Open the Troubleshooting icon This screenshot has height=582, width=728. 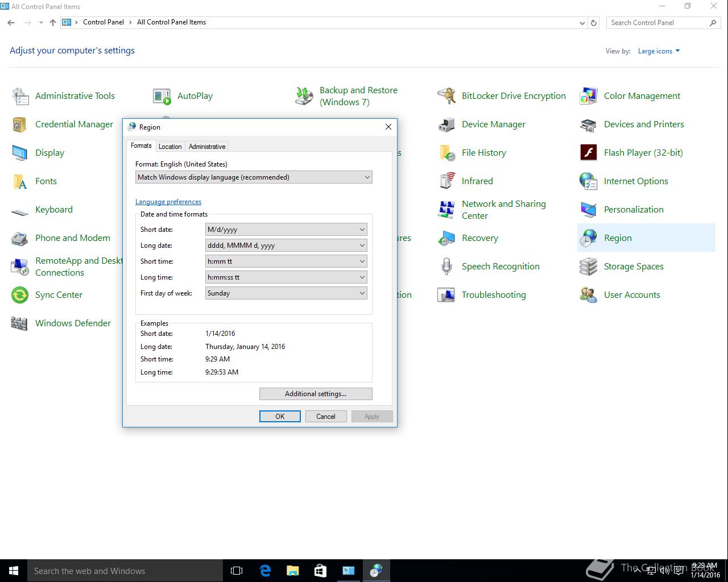446,295
